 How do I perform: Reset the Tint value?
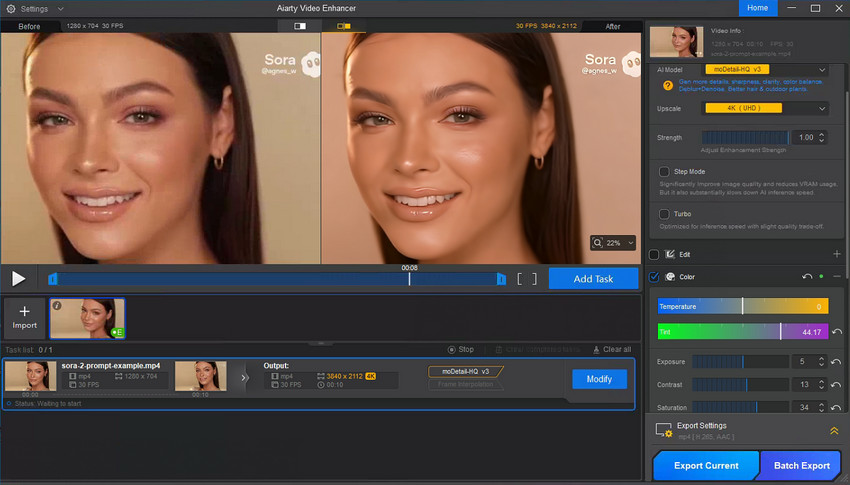coord(837,332)
